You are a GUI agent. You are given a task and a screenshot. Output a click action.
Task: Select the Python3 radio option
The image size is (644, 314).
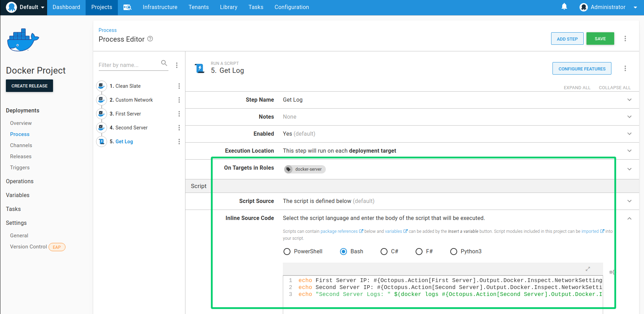point(465,252)
